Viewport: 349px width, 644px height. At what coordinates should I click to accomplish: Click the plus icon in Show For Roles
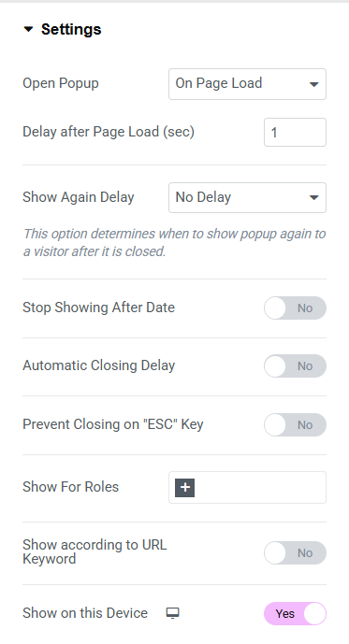coord(184,488)
